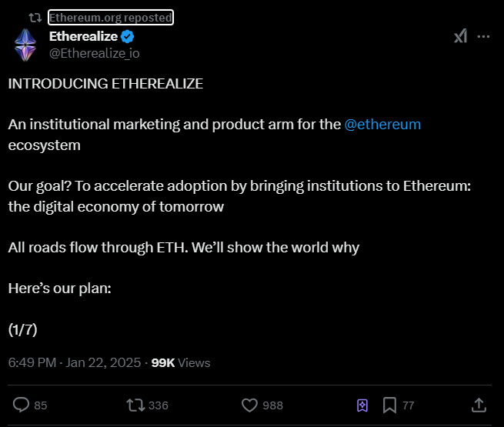This screenshot has width=504, height=427.
Task: View the 99K Views analytics
Action: pos(181,362)
